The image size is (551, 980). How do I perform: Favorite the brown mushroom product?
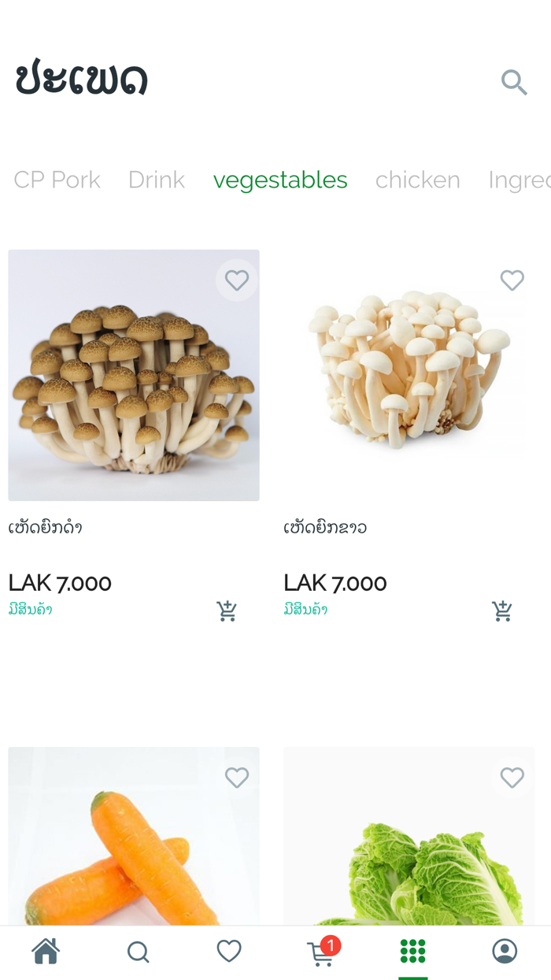pos(236,280)
